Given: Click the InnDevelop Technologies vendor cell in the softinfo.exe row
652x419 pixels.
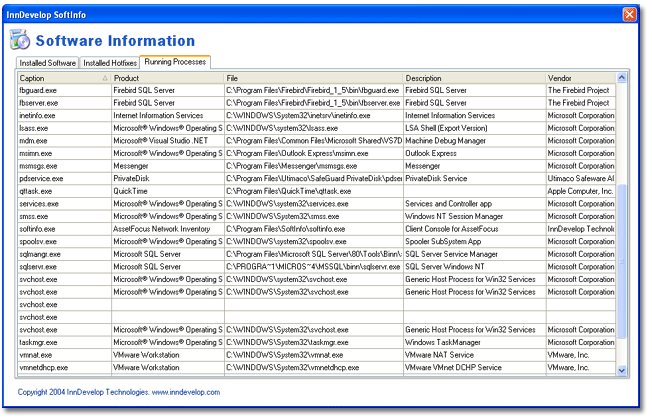Looking at the screenshot, I should (580, 229).
